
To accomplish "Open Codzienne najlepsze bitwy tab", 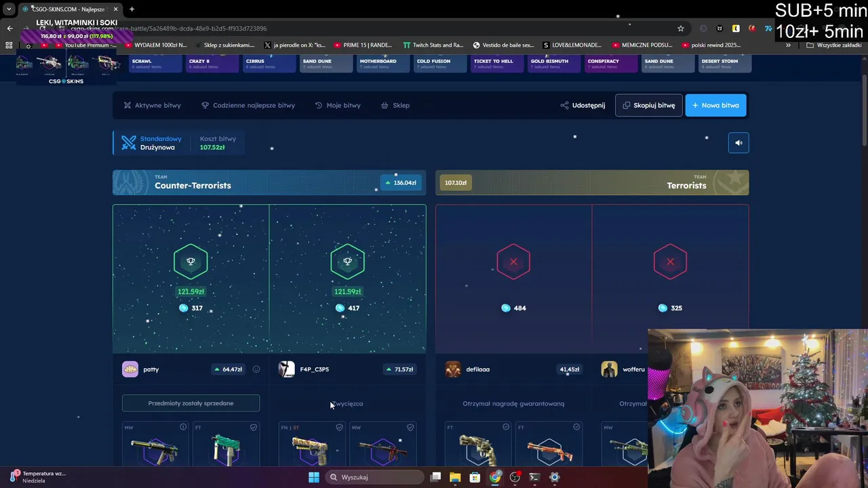I will point(248,105).
